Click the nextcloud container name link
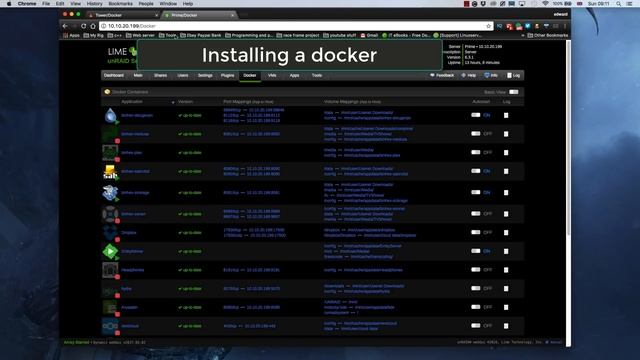Image resolution: width=640 pixels, height=360 pixels. click(x=130, y=326)
